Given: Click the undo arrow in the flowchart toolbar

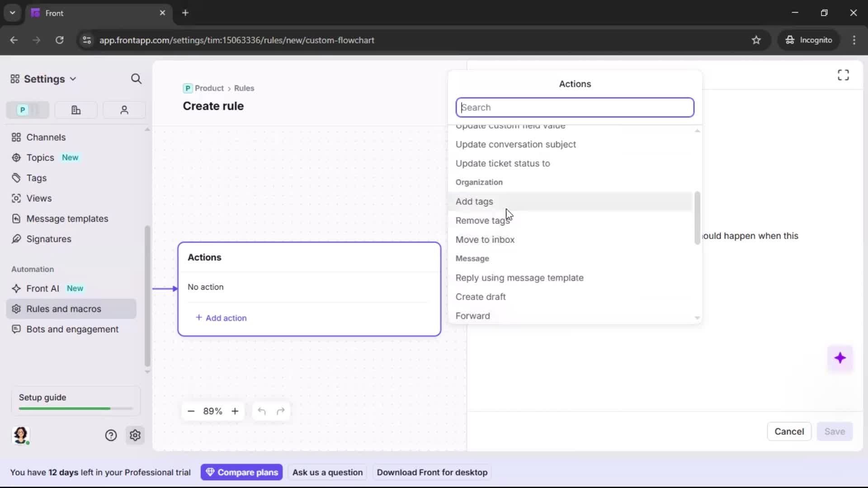Looking at the screenshot, I should tap(262, 411).
